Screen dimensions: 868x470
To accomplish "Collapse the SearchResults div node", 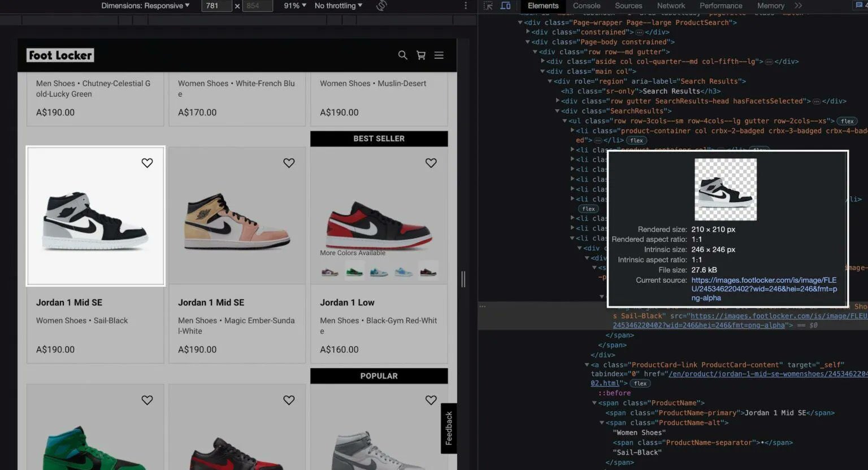I will coord(557,111).
